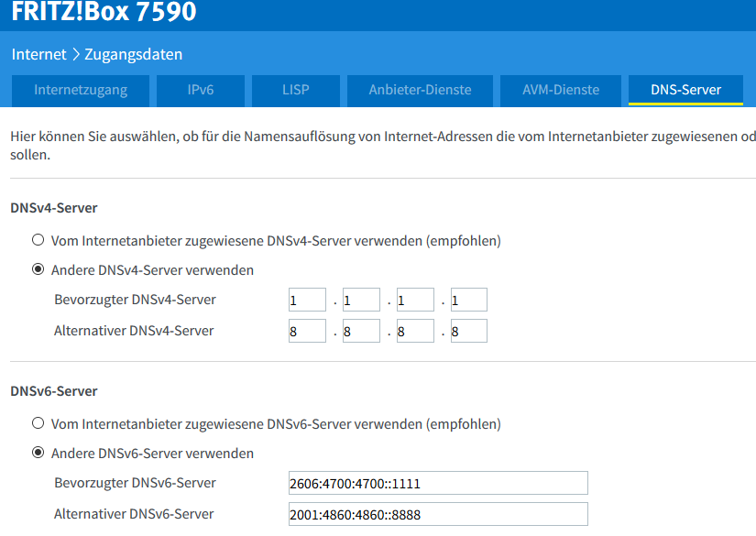Click the DNSv4-Server section heading
This screenshot has height=536, width=756.
(x=54, y=208)
